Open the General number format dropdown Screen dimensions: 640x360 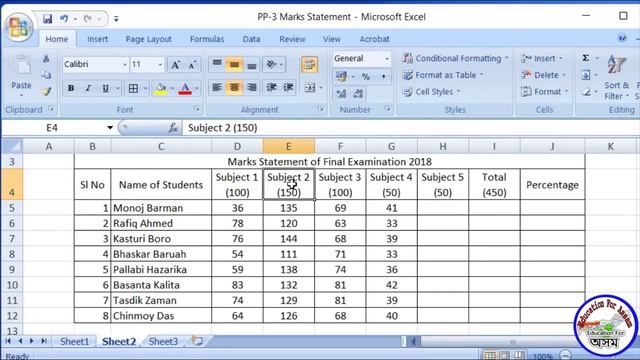(387, 59)
